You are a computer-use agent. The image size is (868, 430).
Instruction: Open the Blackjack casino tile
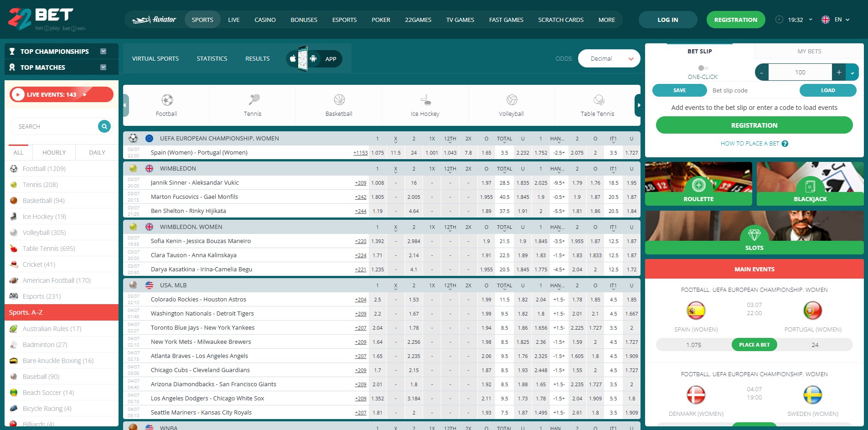(x=810, y=184)
